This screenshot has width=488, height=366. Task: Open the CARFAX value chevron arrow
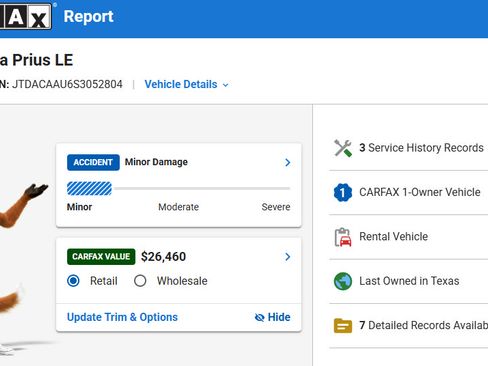coord(288,257)
